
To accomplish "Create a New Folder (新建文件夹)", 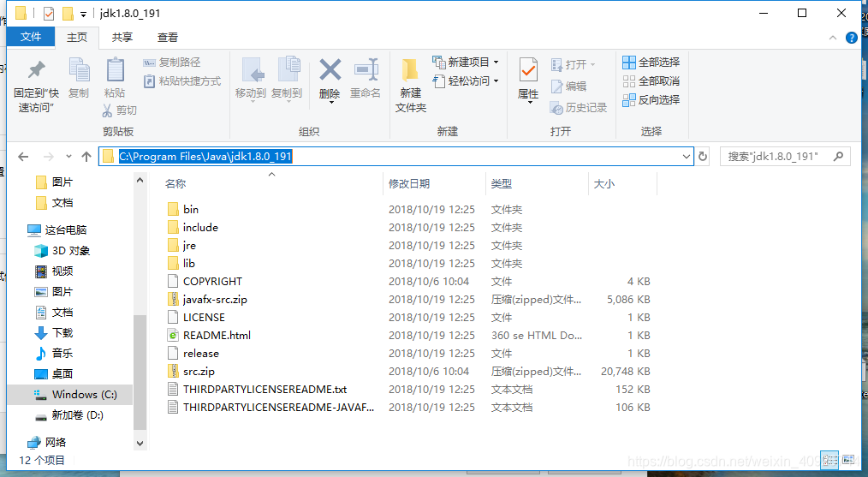I will coord(411,85).
